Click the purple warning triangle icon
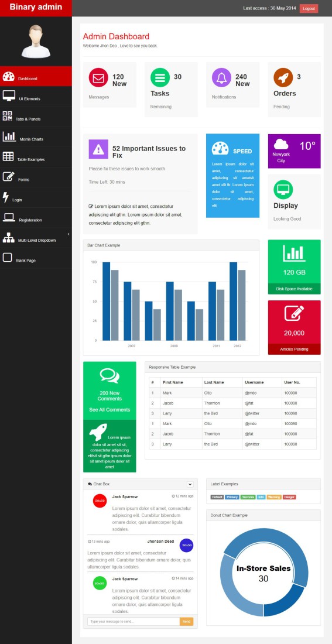 click(98, 149)
